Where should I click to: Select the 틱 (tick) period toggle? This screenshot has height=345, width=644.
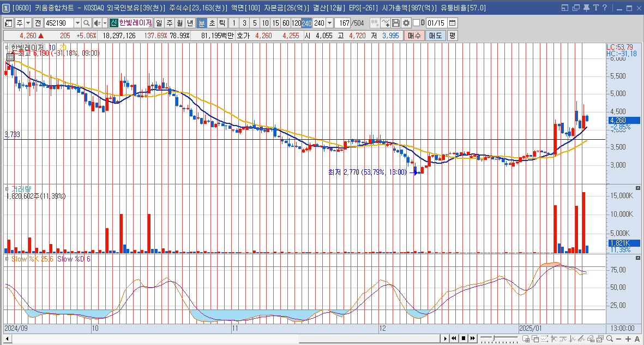[222, 23]
